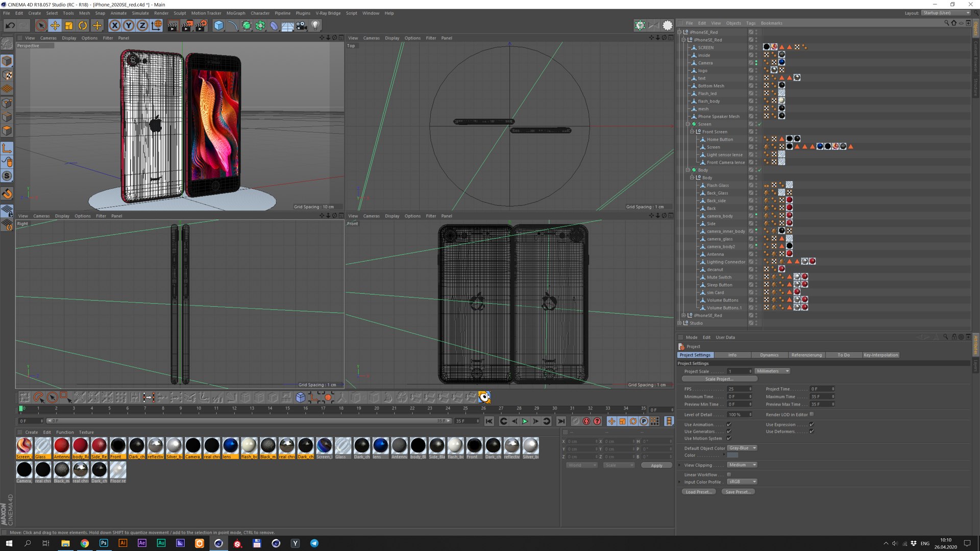This screenshot has height=551, width=980.
Task: Open the yellow plugin icon in the modeling toolbar
Action: tap(484, 397)
